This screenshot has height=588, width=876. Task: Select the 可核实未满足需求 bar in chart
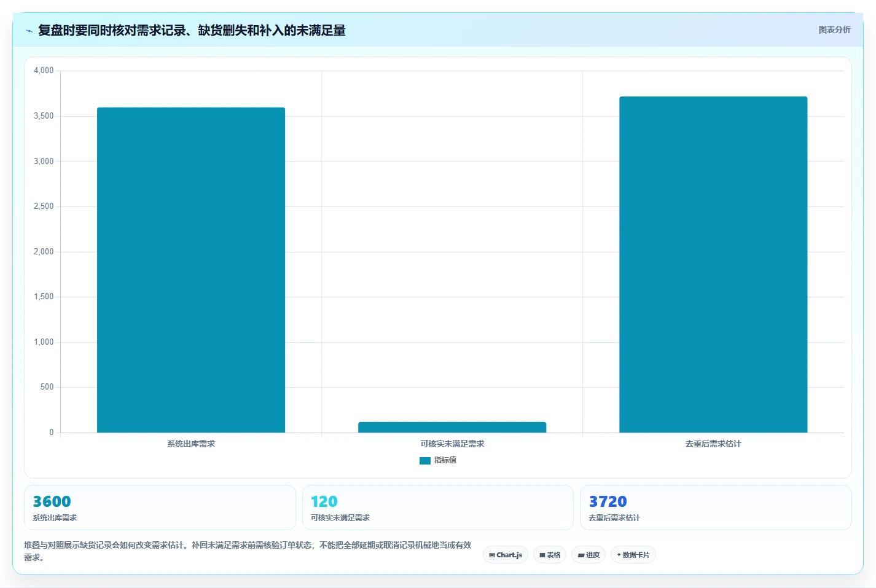pos(452,427)
